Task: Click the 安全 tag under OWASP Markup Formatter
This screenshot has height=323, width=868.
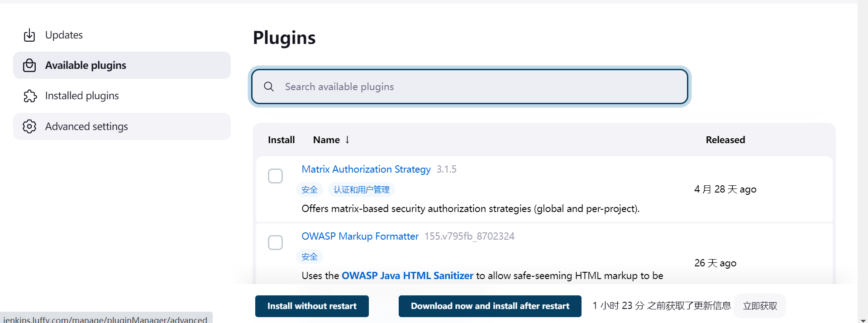Action: [x=310, y=256]
